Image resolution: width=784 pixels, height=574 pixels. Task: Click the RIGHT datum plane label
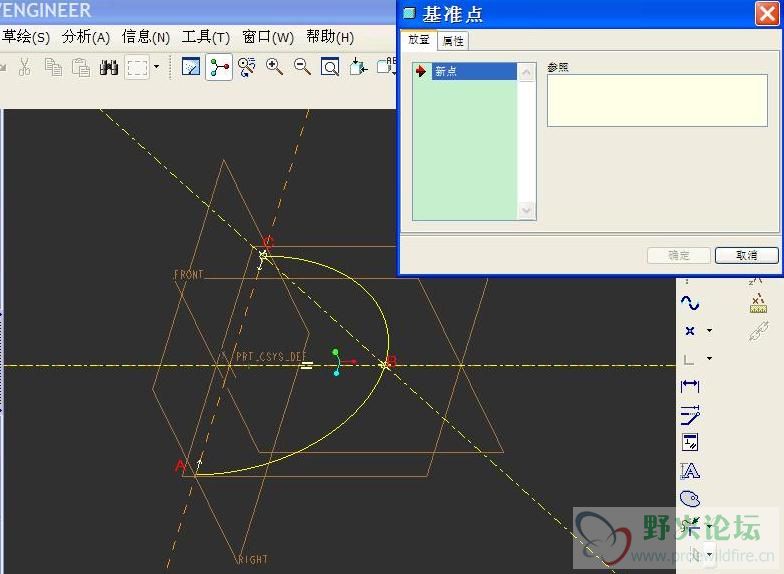click(253, 559)
